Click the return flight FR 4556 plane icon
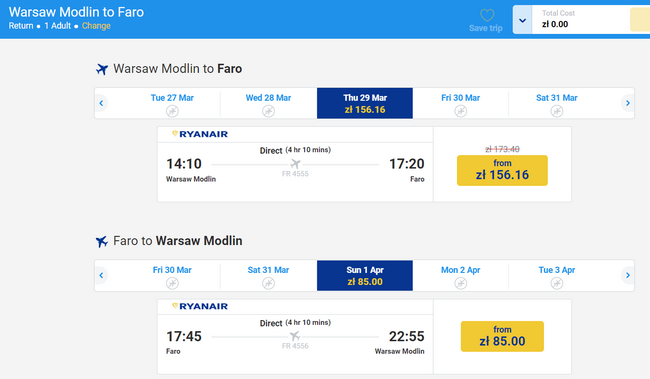 point(295,336)
